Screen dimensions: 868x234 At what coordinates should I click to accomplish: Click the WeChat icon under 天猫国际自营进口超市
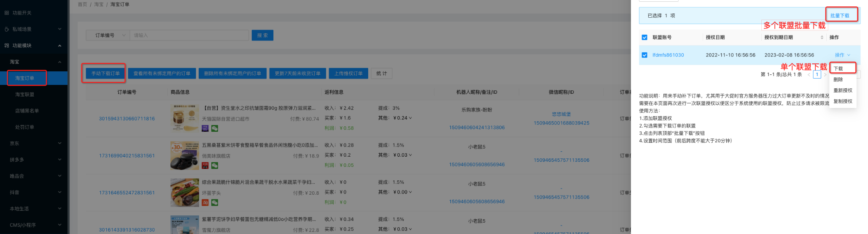point(215,128)
